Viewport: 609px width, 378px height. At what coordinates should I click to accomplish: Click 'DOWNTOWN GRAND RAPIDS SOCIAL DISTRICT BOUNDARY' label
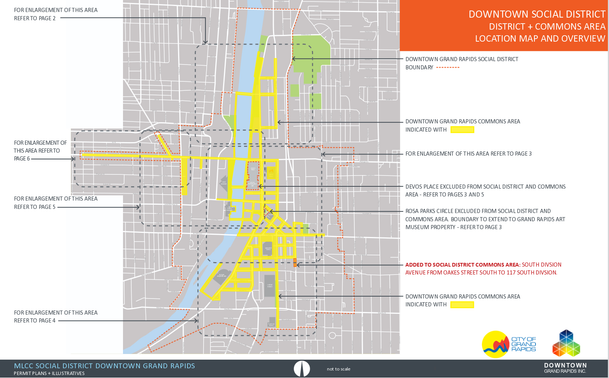pos(461,63)
